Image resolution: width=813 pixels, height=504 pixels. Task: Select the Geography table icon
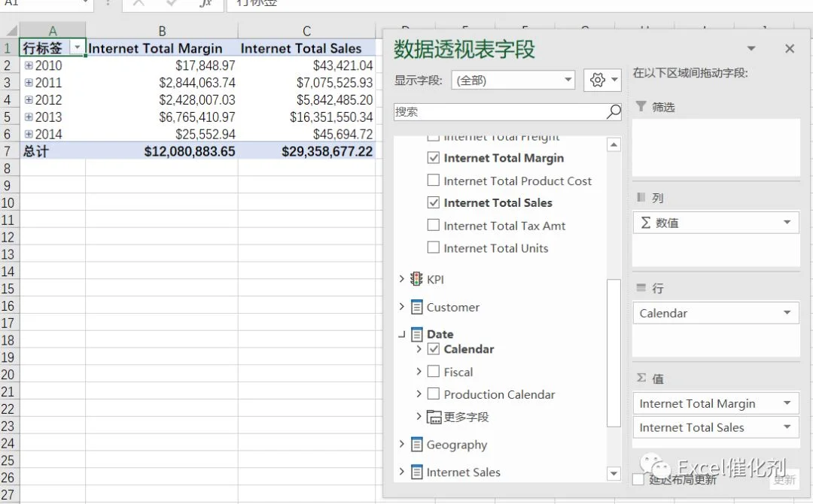(x=416, y=445)
